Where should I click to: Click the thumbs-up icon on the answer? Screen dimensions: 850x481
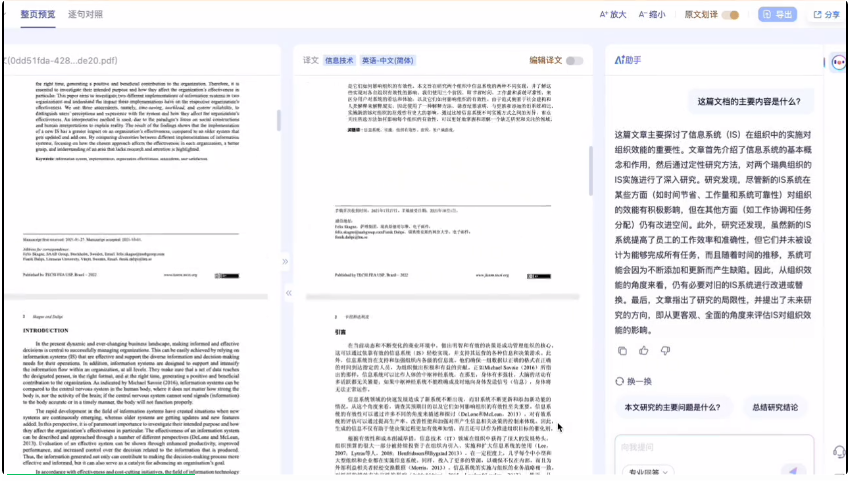tap(643, 351)
